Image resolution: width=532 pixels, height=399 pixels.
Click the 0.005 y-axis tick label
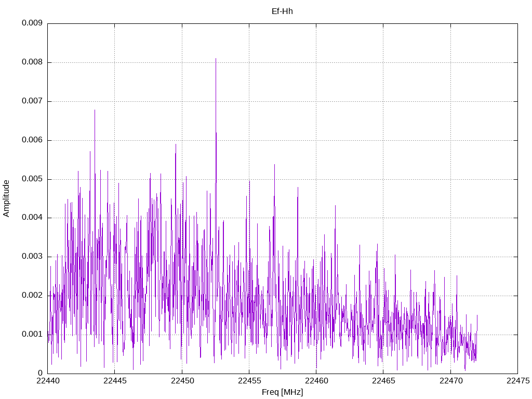(x=32, y=179)
